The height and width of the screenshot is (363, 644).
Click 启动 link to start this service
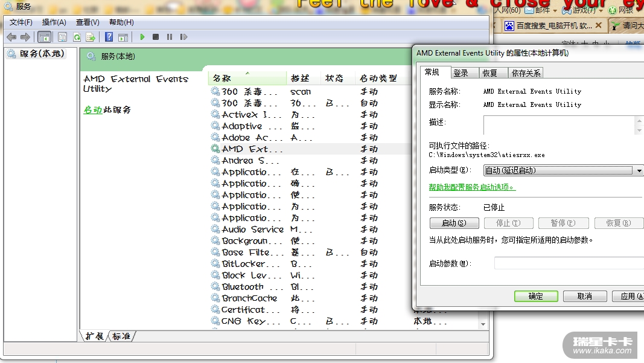point(92,110)
